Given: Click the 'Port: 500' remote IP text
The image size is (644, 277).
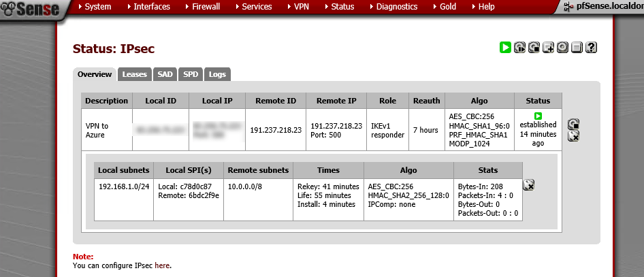Looking at the screenshot, I should click(x=325, y=135).
